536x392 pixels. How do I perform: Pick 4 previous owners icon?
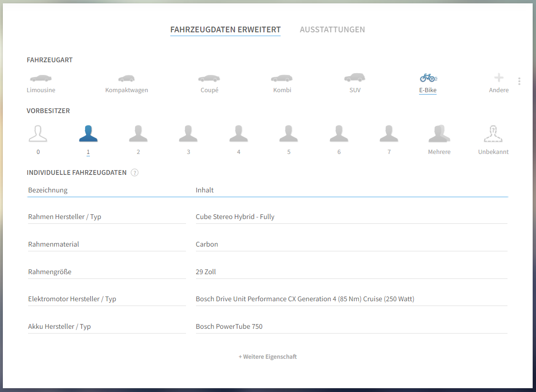(x=239, y=134)
